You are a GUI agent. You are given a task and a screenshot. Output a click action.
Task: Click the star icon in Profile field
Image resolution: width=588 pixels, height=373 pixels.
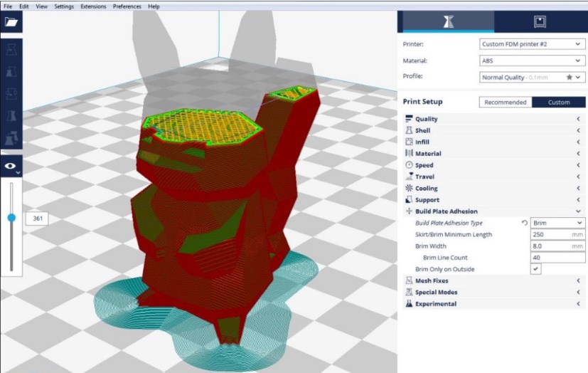(x=570, y=77)
